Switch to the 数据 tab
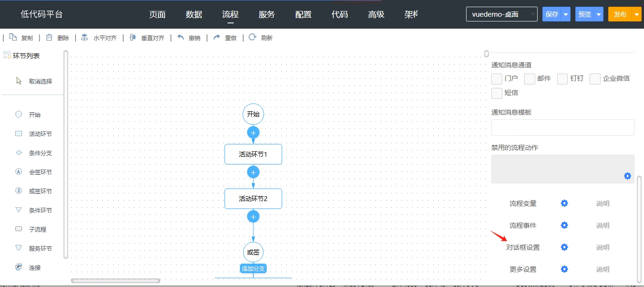Viewport: 644px width, 287px height. [x=194, y=14]
